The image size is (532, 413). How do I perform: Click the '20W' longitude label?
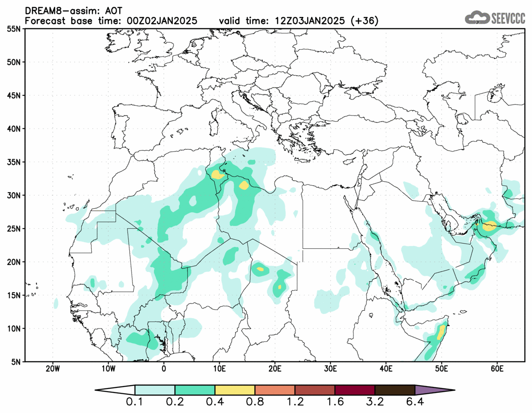pos(53,369)
